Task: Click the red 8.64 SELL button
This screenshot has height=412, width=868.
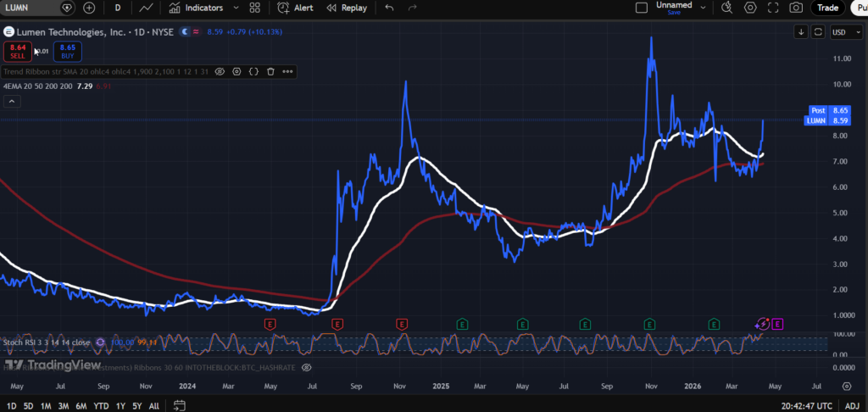Action: (x=17, y=51)
